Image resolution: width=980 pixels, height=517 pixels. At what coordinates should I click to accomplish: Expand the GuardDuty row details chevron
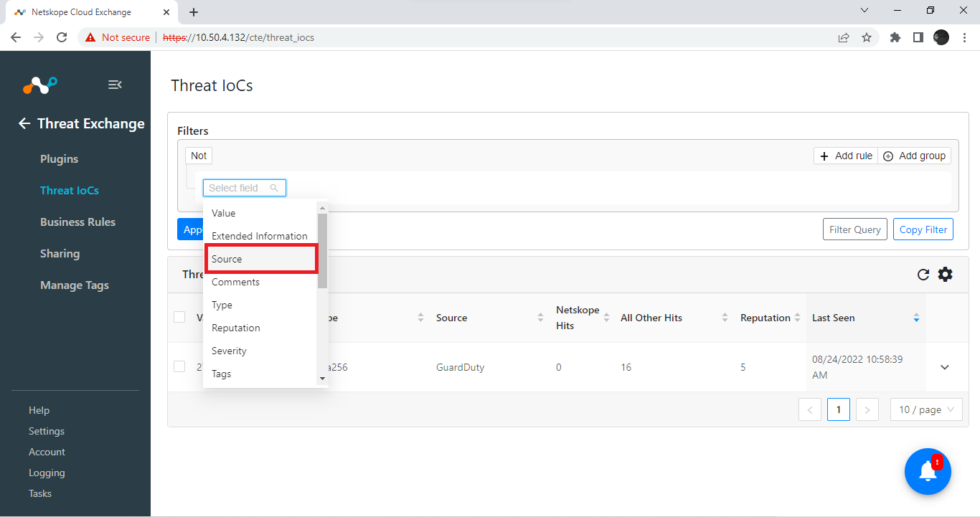click(945, 367)
